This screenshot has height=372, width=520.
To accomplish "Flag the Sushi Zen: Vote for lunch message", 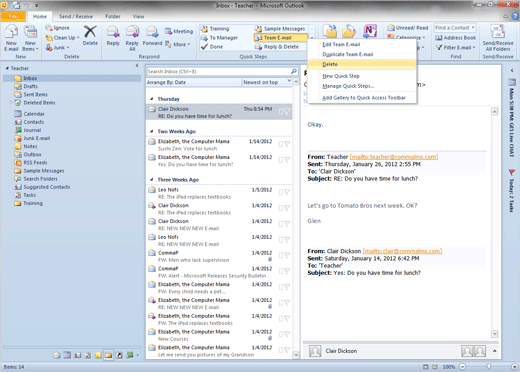I will tap(287, 144).
